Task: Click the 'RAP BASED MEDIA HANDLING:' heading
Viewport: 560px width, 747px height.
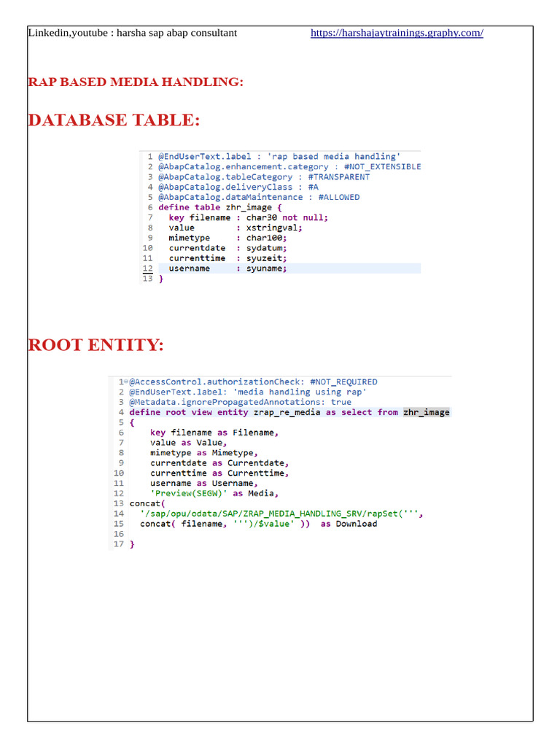Action: tap(136, 82)
